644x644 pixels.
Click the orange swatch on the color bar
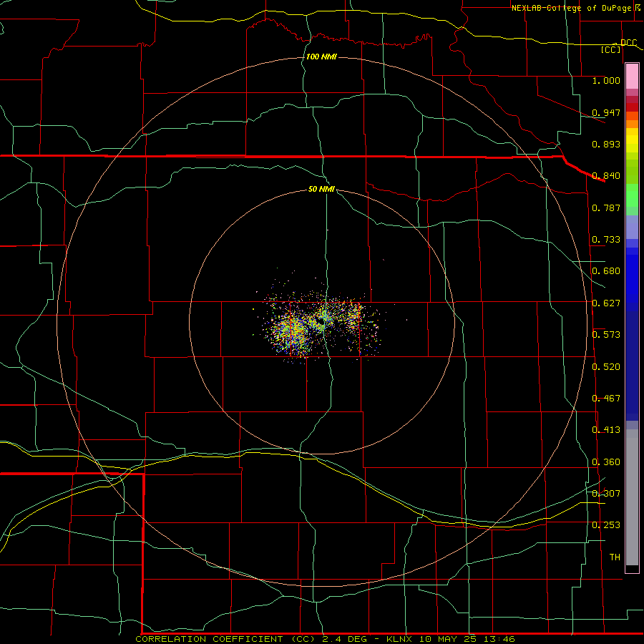click(x=632, y=124)
